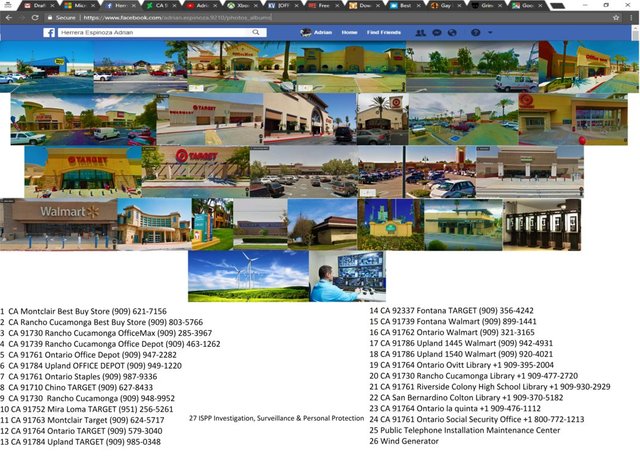Open the Messages icon in Facebook bar
The height and width of the screenshot is (467, 640).
(x=437, y=33)
